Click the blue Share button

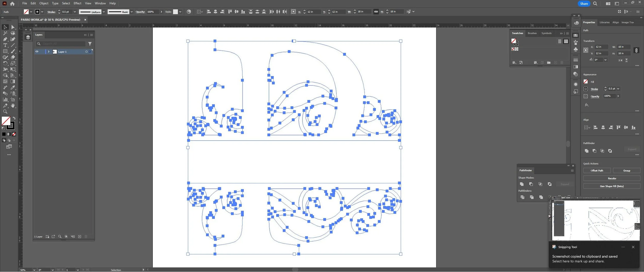click(x=584, y=4)
